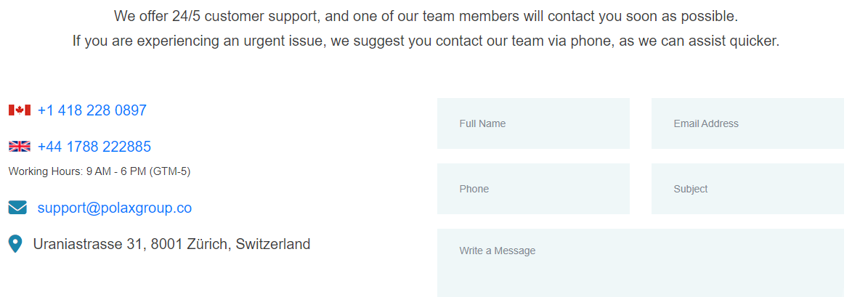Activate the Subject input field

[x=747, y=189]
